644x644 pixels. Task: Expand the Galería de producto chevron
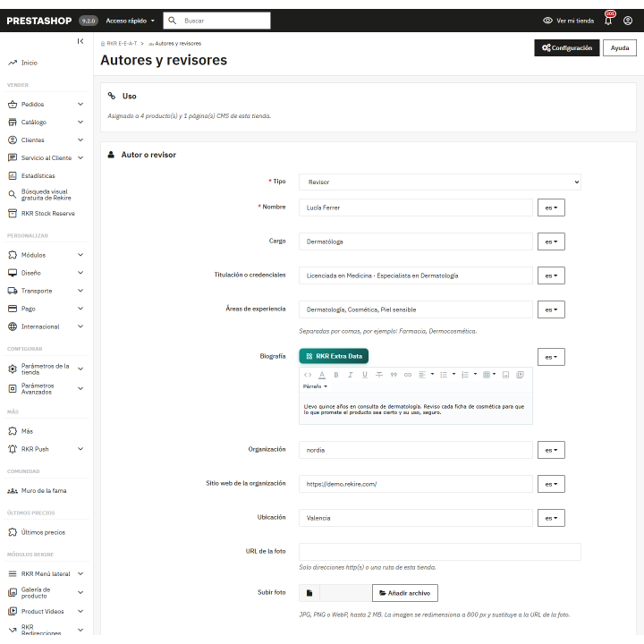80,592
